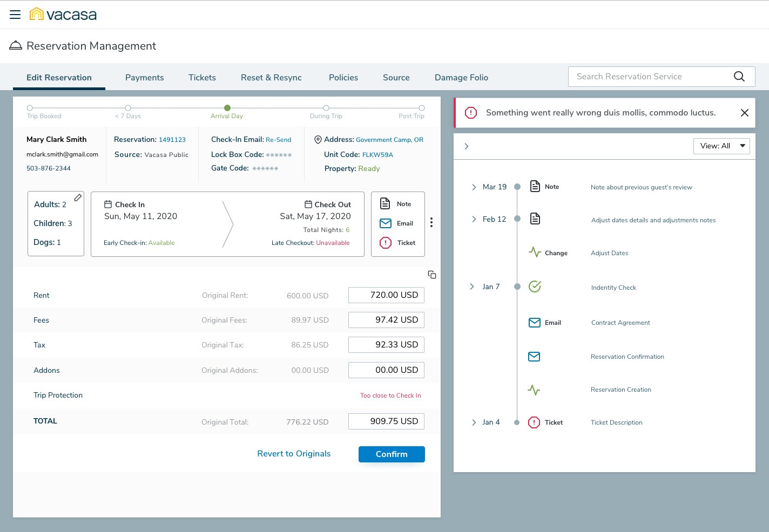This screenshot has height=532, width=769.
Task: Click the search magnifier icon
Action: click(x=739, y=77)
